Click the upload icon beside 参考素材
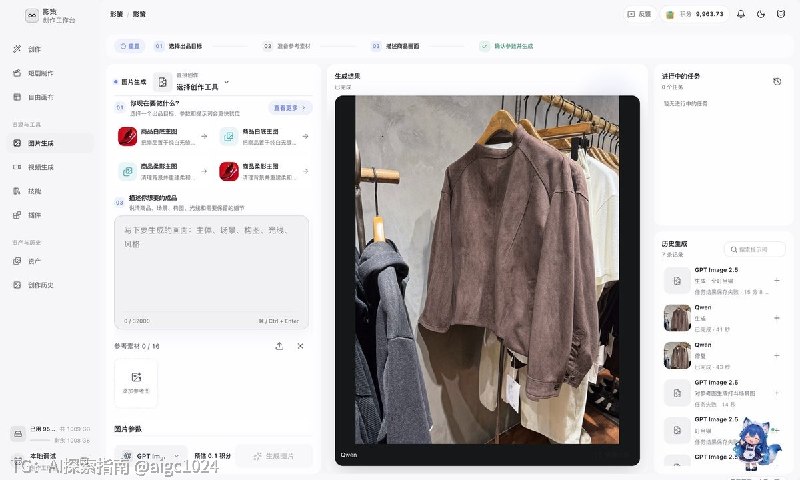 click(x=279, y=346)
